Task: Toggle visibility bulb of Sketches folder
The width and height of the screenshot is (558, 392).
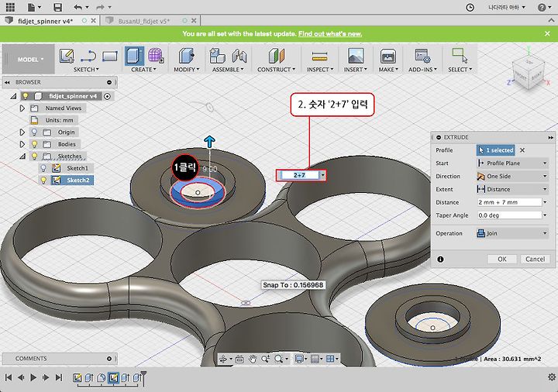Action: pyautogui.click(x=34, y=156)
